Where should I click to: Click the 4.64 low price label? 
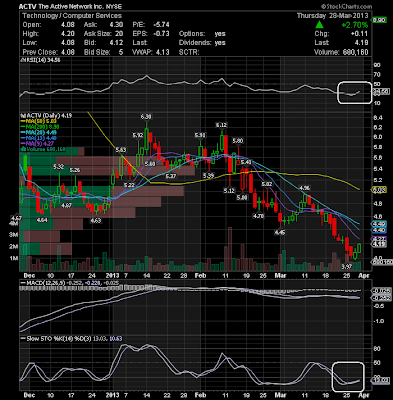42,220
